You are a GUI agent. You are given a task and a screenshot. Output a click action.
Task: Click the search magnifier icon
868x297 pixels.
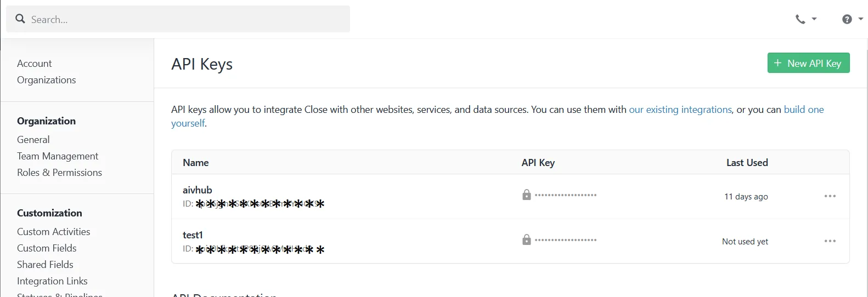(20, 19)
